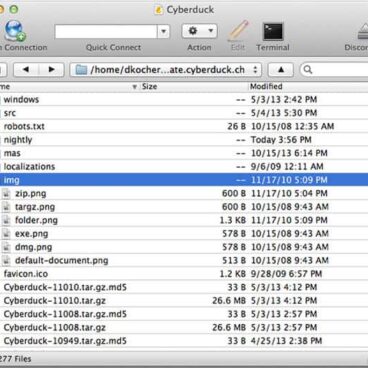368x368 pixels.
Task: Click the dmg.png file icon
Action: pyautogui.click(x=6, y=247)
